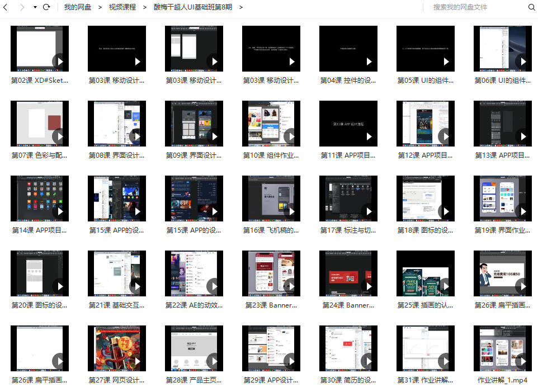Open the 第30课 简历的设 video thumbnail
Screen dimensions: 538x392
click(348, 348)
